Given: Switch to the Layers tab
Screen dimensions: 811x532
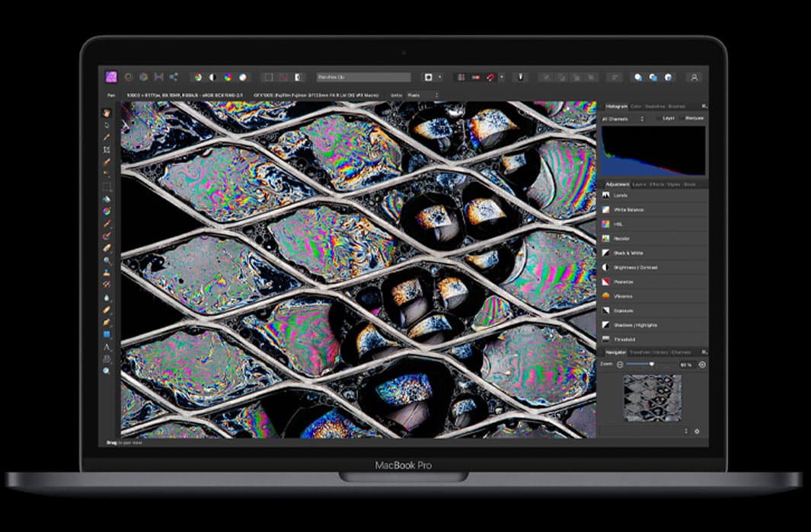Looking at the screenshot, I should (x=640, y=185).
